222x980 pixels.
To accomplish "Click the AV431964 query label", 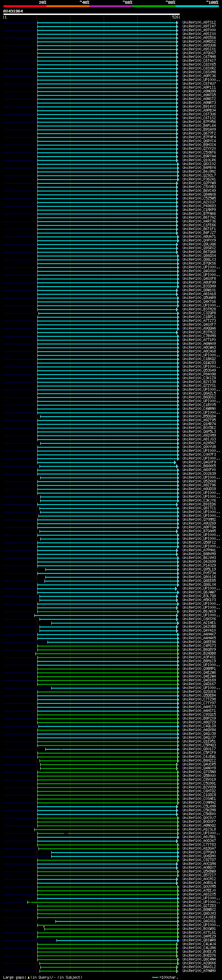I will click(x=13, y=11).
